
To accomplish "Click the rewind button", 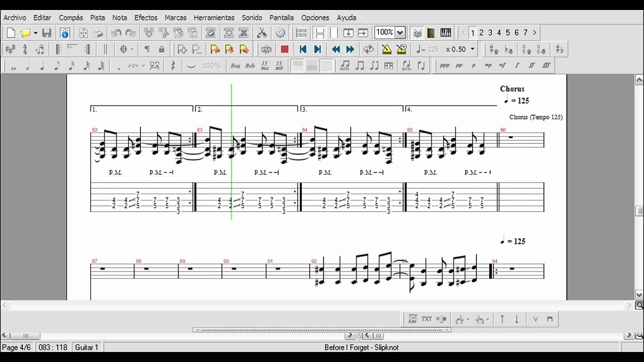I will point(336,49).
